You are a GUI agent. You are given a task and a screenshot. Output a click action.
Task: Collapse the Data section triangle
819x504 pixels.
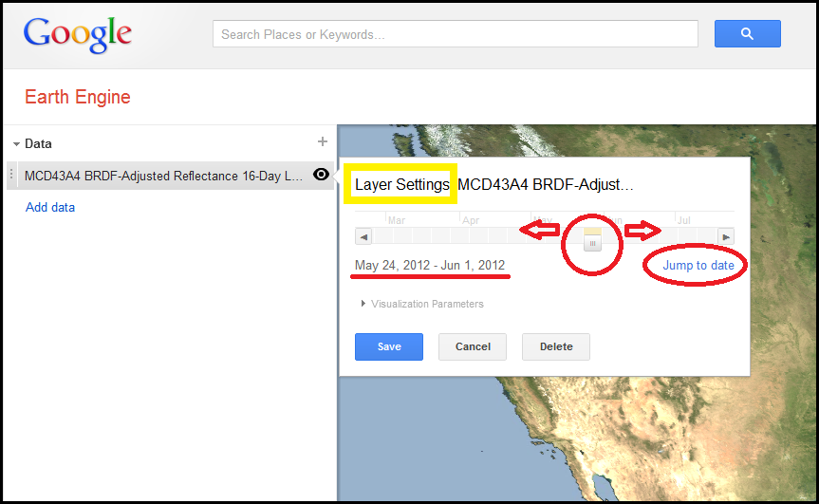17,144
